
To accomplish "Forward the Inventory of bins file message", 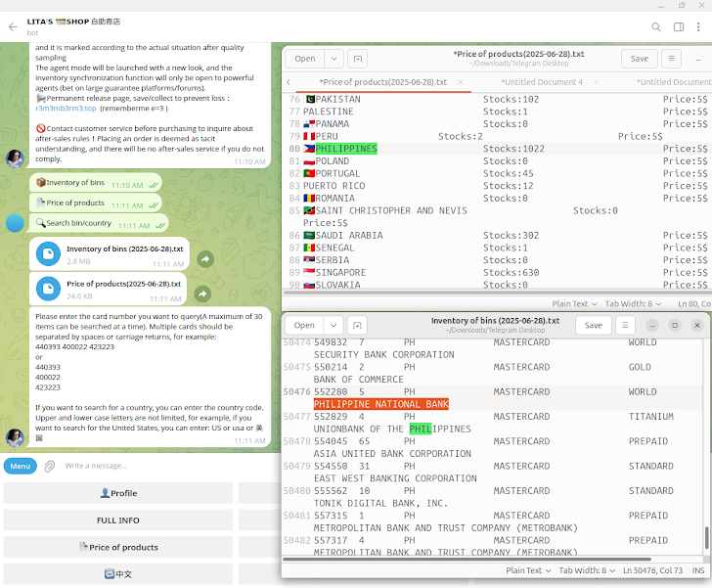I will click(x=204, y=259).
